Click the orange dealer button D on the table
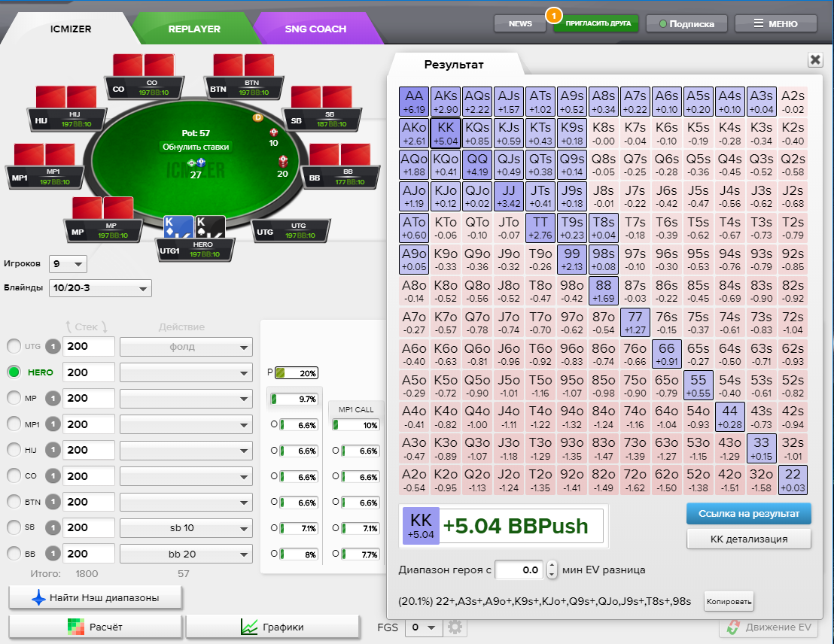The width and height of the screenshot is (834, 644). (x=258, y=117)
